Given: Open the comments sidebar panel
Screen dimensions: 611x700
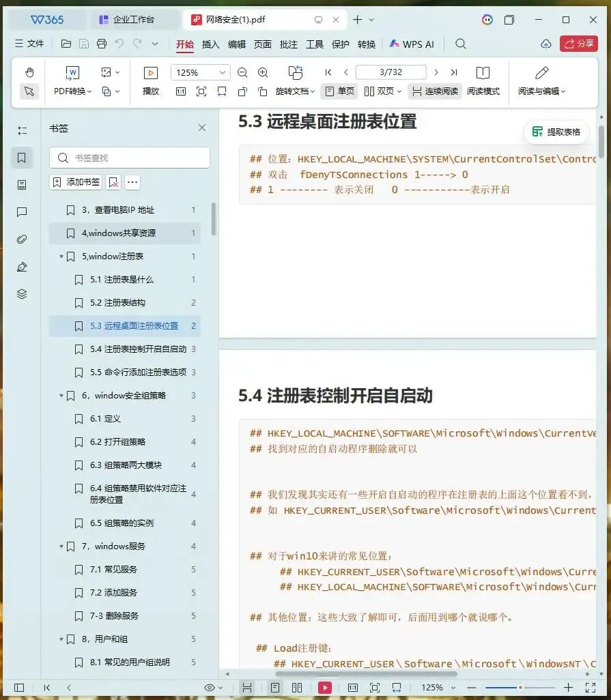Looking at the screenshot, I should 21,212.
